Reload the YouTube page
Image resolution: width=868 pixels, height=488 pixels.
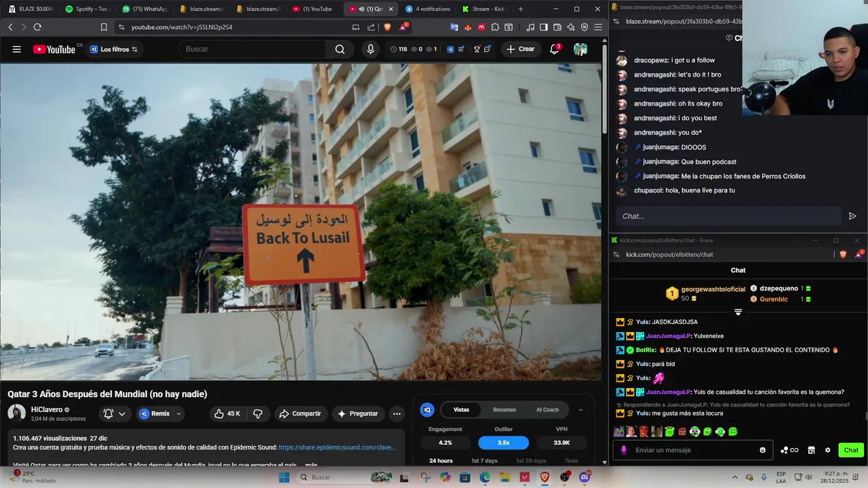(x=37, y=27)
